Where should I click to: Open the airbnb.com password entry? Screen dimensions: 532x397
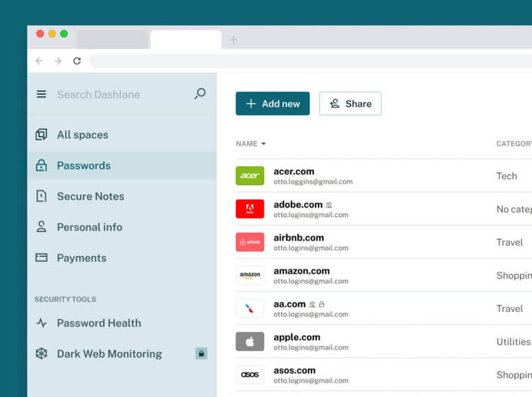383,242
